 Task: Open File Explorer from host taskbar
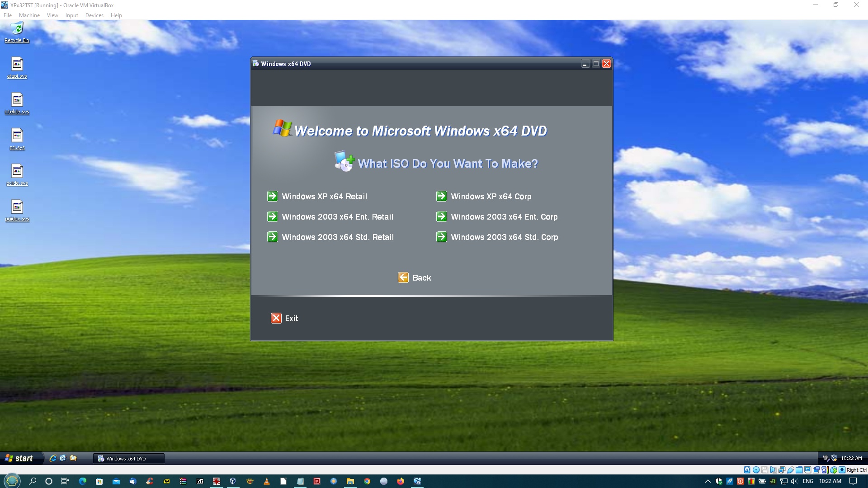(350, 481)
